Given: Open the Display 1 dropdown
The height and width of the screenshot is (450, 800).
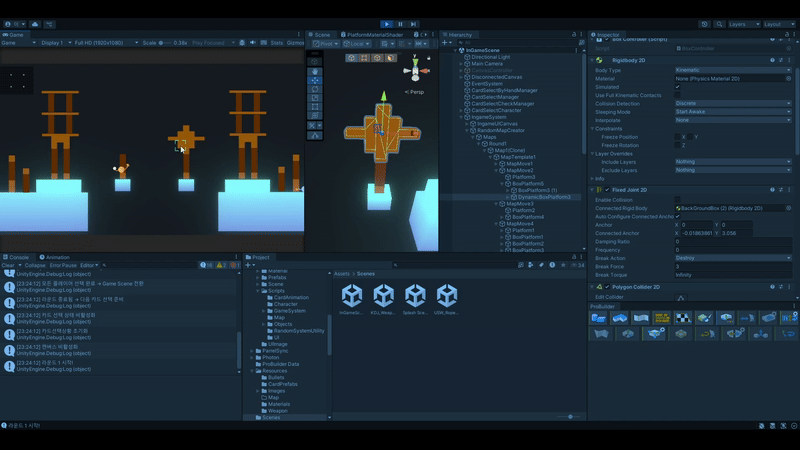Looking at the screenshot, I should pos(54,43).
